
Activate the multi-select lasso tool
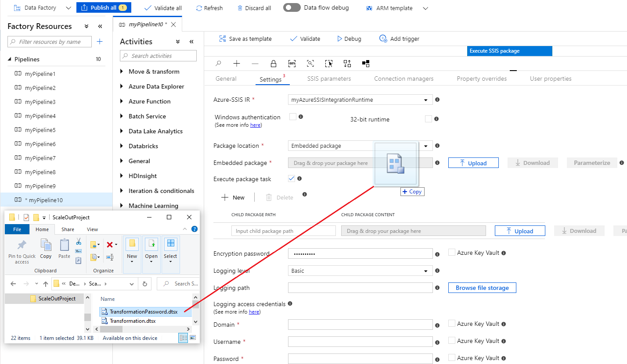[329, 63]
